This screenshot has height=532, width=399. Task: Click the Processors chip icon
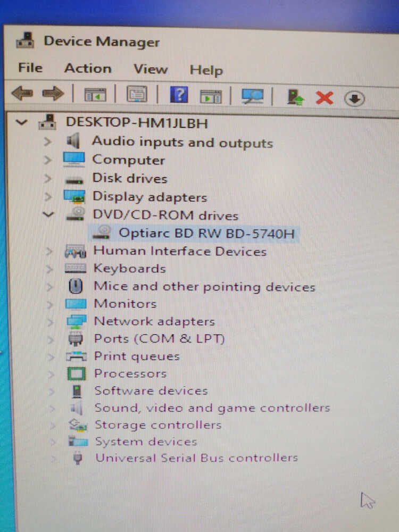pyautogui.click(x=76, y=374)
